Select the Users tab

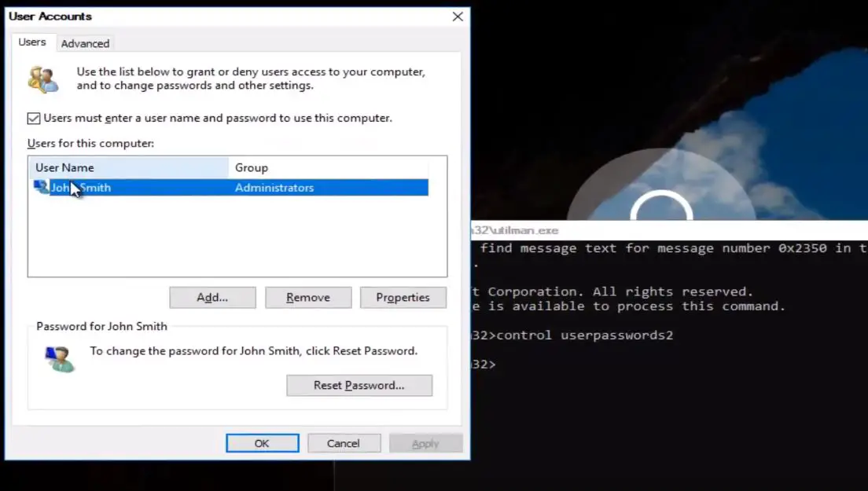[x=32, y=42]
